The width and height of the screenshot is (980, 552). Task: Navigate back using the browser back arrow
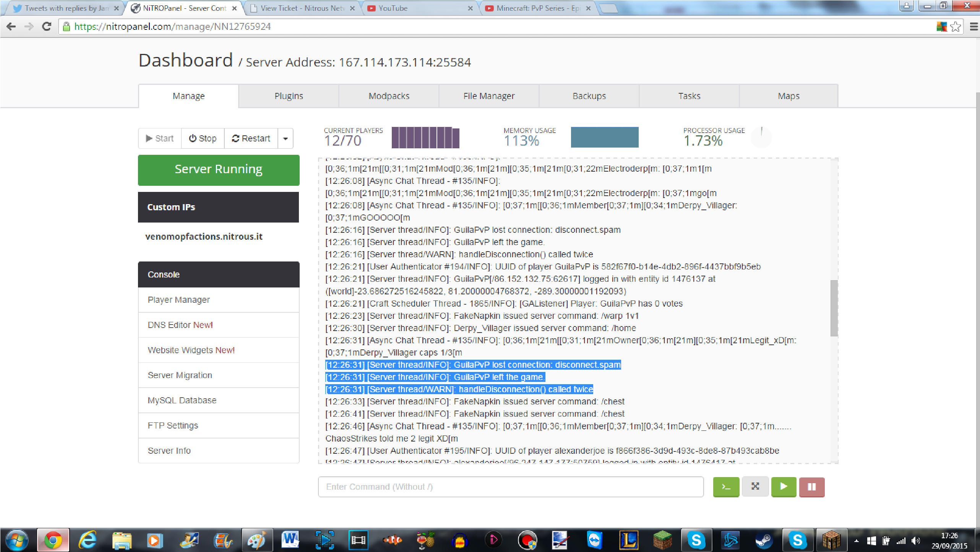point(11,26)
